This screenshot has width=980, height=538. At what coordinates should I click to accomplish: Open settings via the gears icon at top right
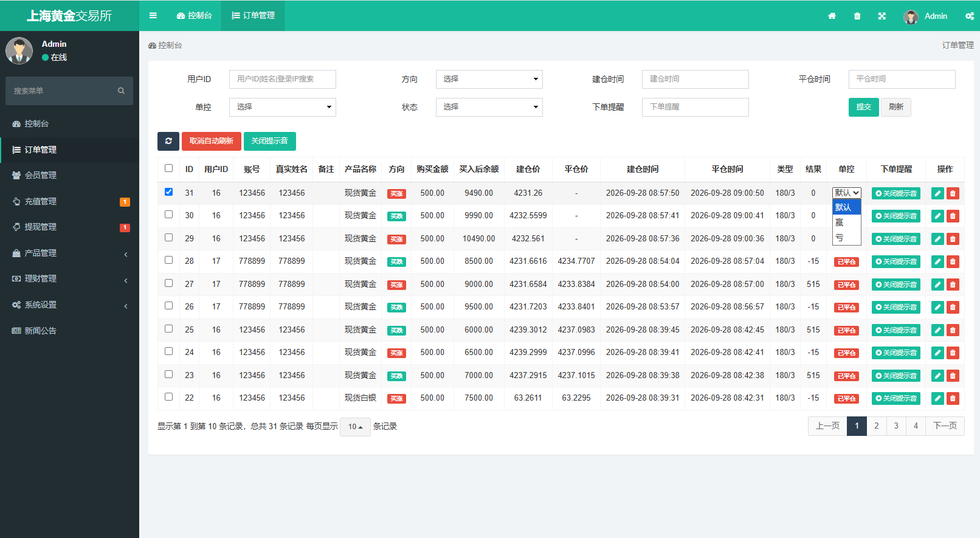tap(970, 16)
